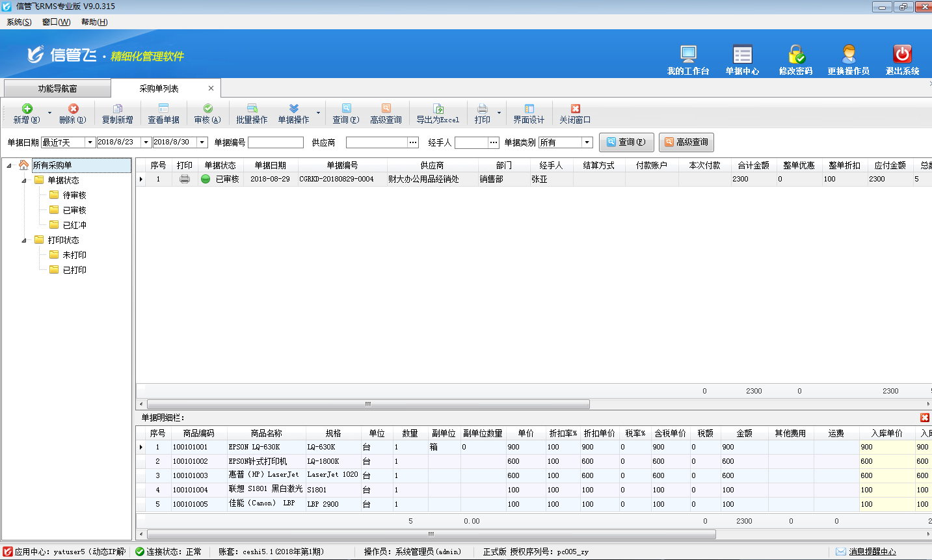This screenshot has height=560, width=932.
Task: Open the 单据日期 range dropdown
Action: [x=90, y=142]
